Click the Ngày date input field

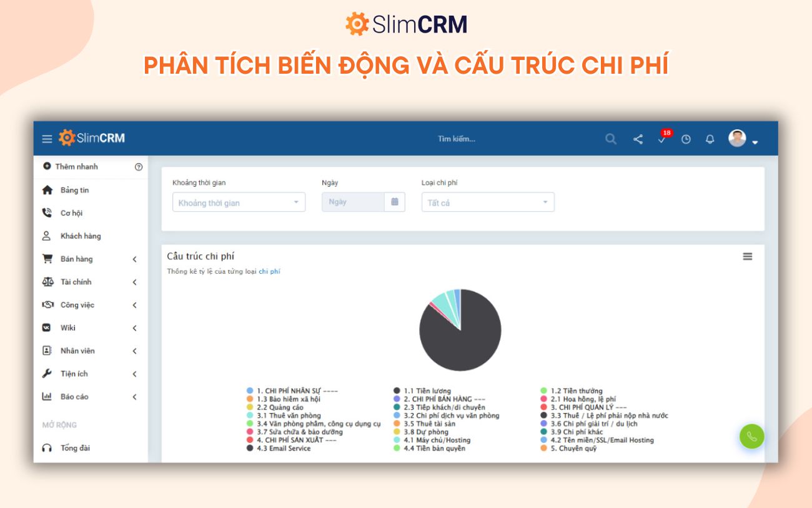(353, 202)
